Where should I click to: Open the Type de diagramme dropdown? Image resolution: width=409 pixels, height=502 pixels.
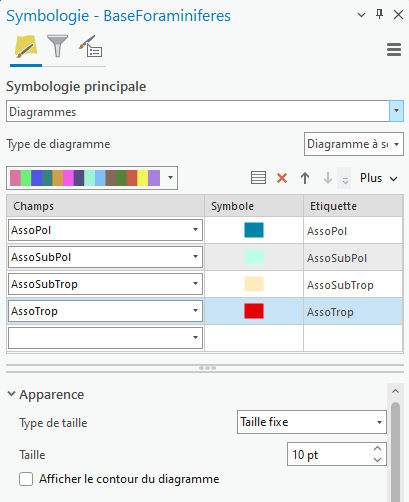[354, 144]
